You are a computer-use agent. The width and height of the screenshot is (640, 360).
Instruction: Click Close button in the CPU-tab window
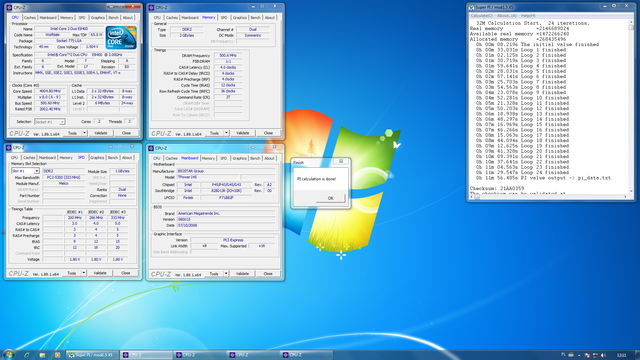[127, 133]
